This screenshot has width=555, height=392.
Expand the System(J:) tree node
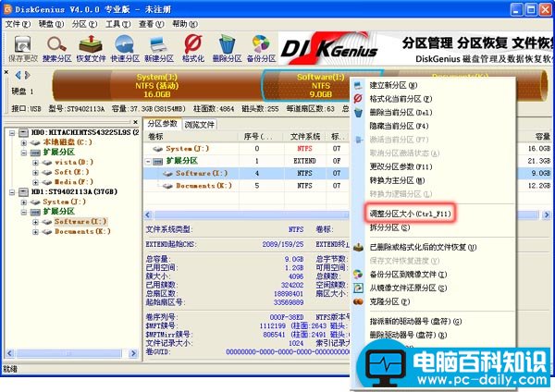[23, 202]
